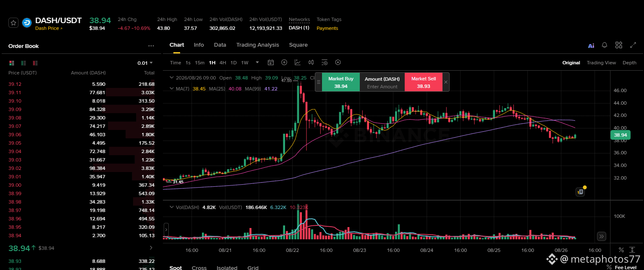
Task: Click Market Sell at 38.93
Action: (x=424, y=82)
